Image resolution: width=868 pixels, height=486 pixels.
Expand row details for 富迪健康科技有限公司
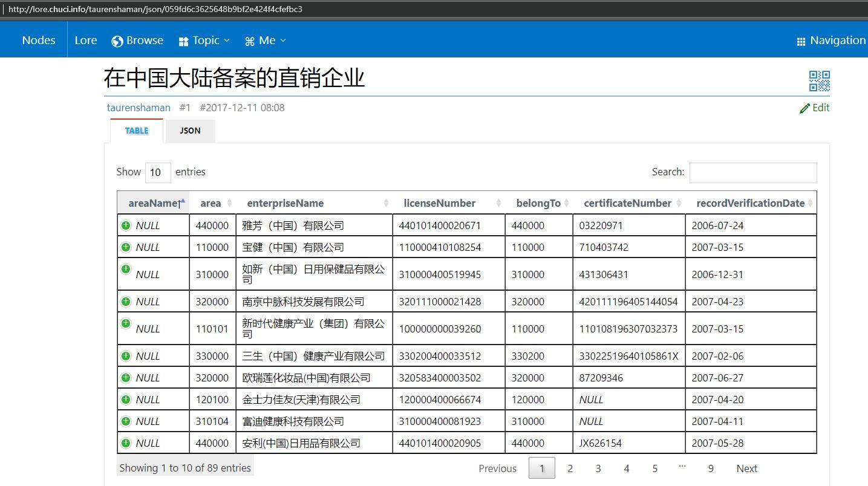126,421
